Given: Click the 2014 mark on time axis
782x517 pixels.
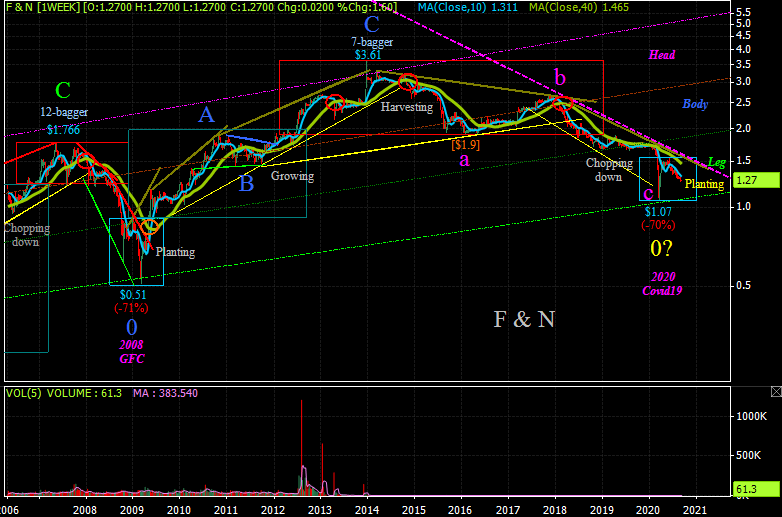Looking at the screenshot, I should click(x=367, y=509).
